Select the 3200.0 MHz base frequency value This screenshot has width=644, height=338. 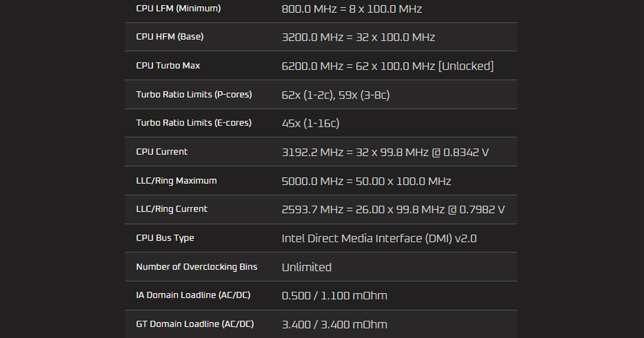tap(358, 37)
